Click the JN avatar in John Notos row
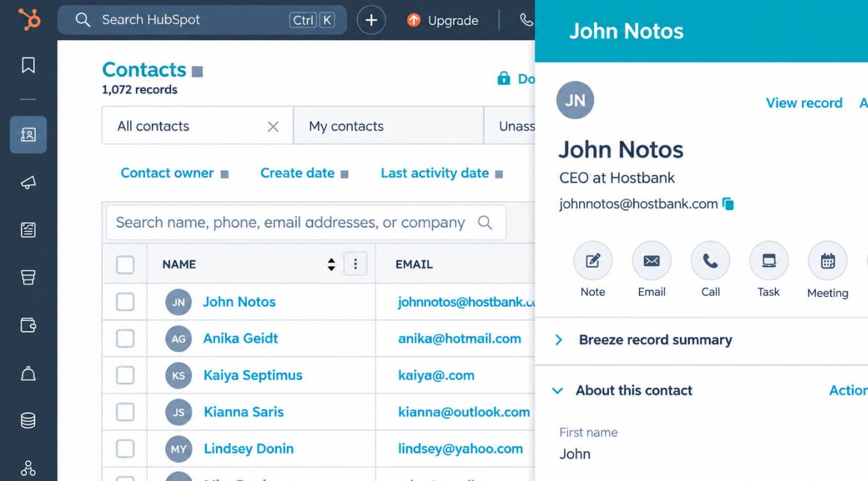 [x=179, y=302]
